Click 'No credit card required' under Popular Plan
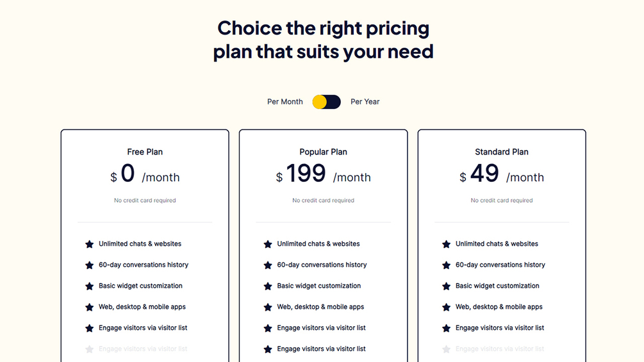644x362 pixels. coord(323,201)
